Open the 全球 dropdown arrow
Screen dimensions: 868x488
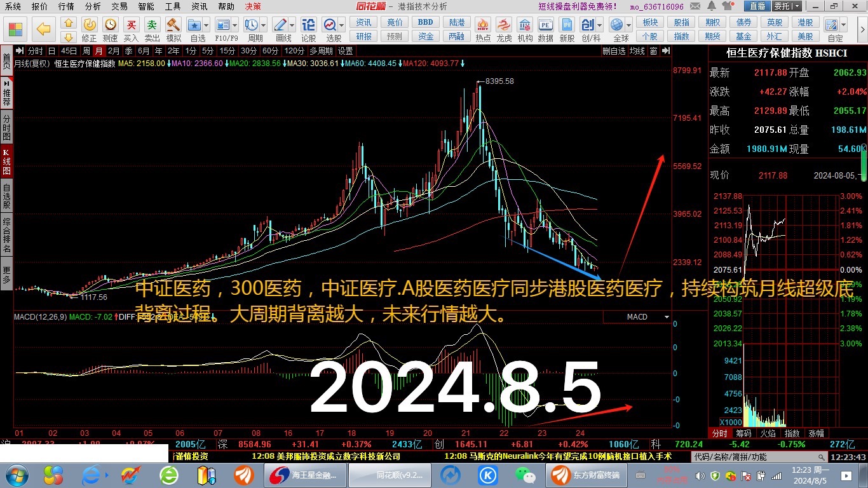point(628,25)
